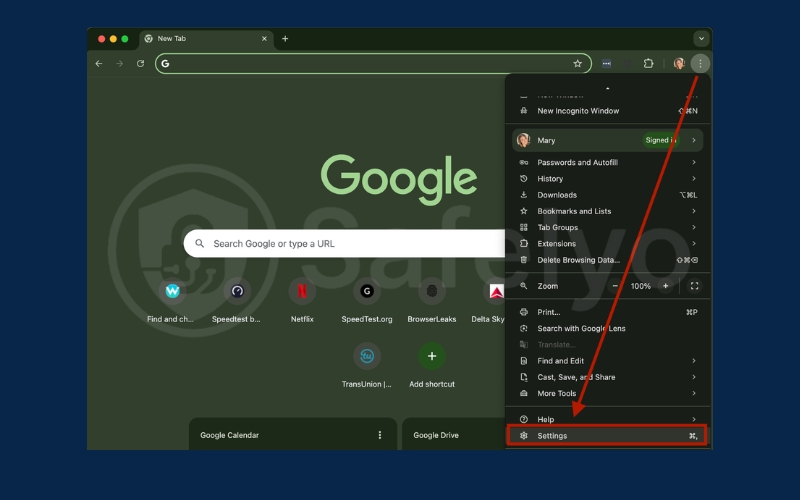Click the address bar field
Image resolution: width=800 pixels, height=500 pixels.
coord(373,64)
